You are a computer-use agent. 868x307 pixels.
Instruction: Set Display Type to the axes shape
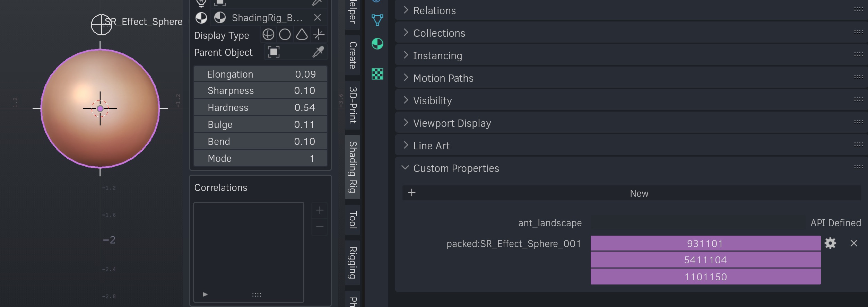tap(319, 35)
